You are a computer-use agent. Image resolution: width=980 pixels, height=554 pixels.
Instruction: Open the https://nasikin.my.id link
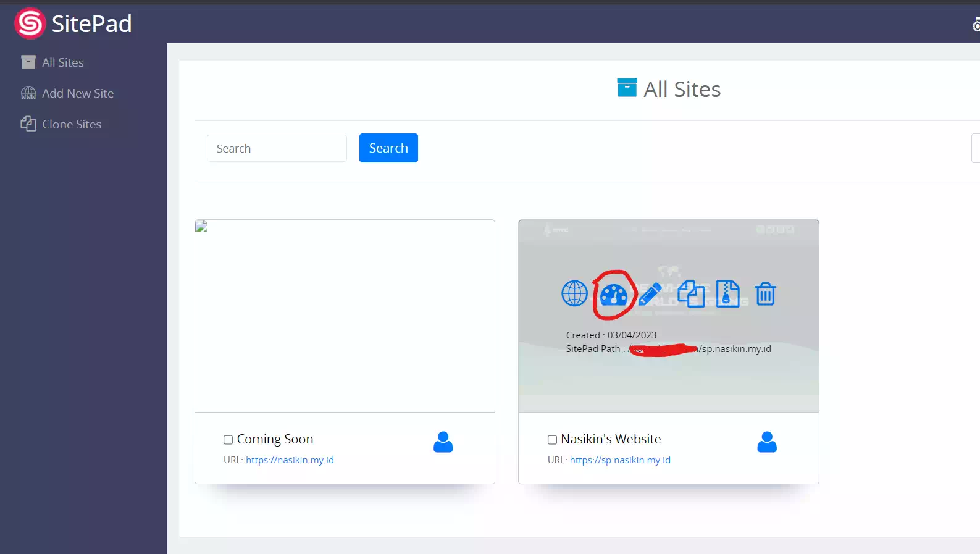click(x=290, y=460)
